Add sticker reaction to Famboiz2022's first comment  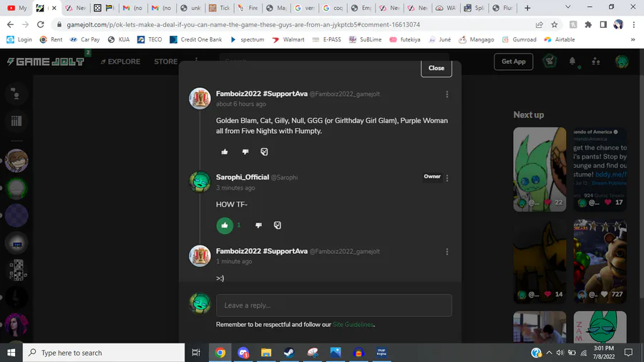point(264,152)
